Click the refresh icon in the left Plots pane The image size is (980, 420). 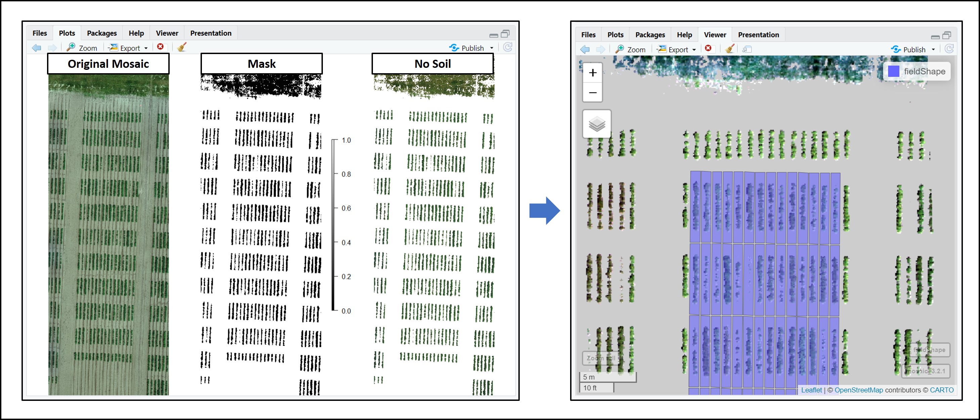tap(508, 47)
